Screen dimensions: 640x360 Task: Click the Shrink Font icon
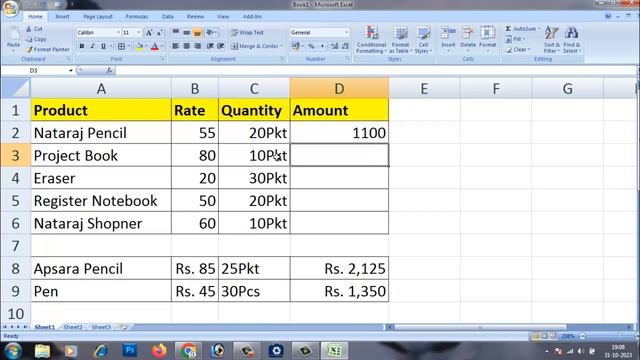click(x=159, y=33)
